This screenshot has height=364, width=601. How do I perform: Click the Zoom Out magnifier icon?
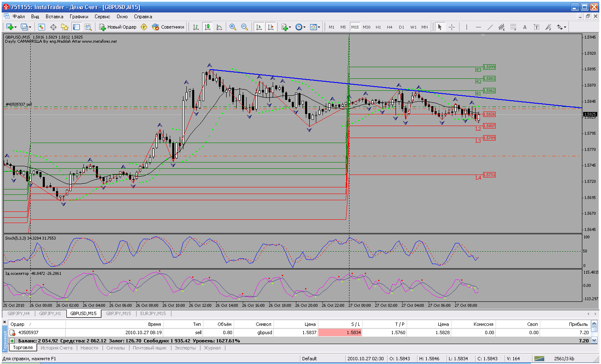[x=244, y=27]
